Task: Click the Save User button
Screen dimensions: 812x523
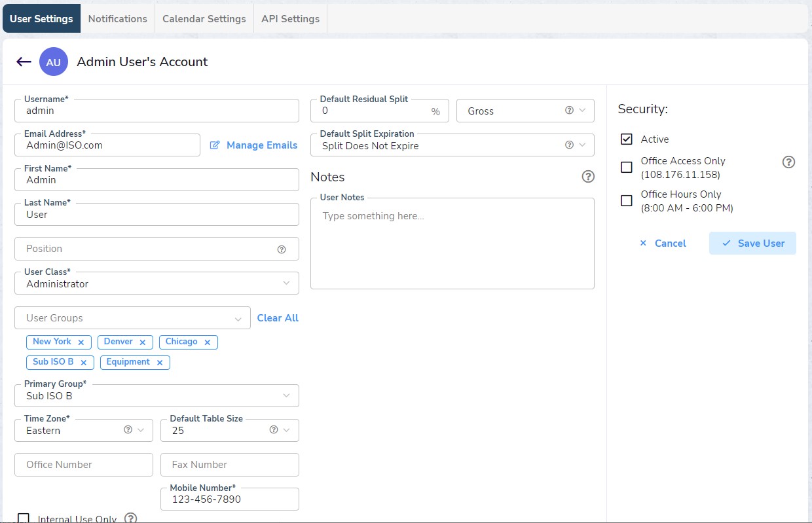Action: click(752, 243)
